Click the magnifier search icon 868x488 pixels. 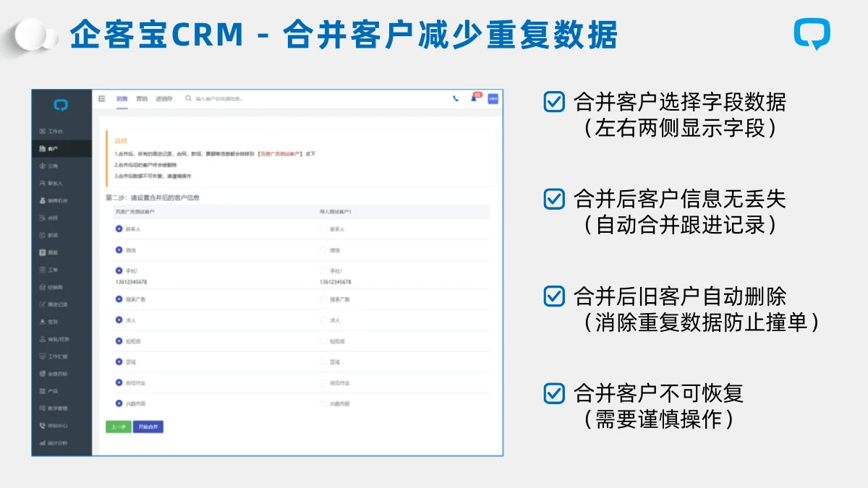coord(189,98)
